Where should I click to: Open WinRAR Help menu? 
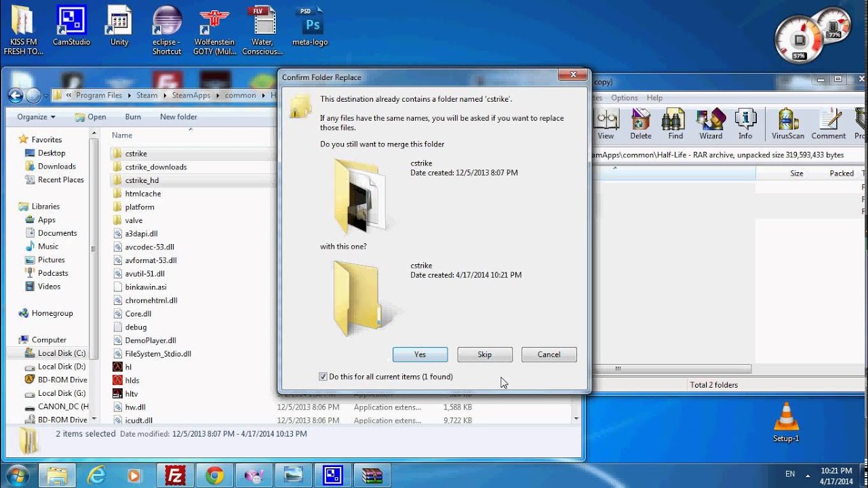(x=654, y=98)
